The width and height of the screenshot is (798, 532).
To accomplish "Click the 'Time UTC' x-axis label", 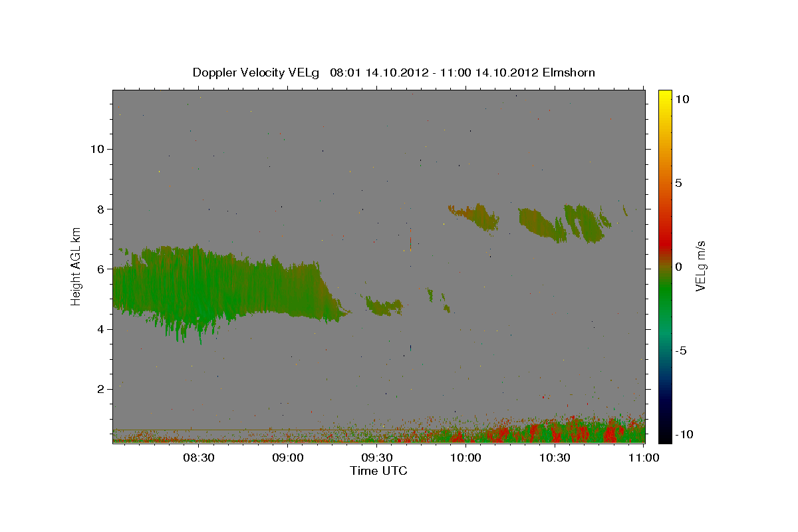I will (378, 471).
